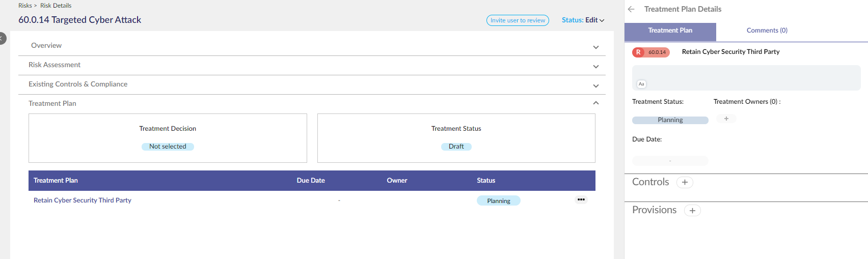This screenshot has height=259, width=868.
Task: Switch to the Comments (0) tab
Action: (767, 31)
